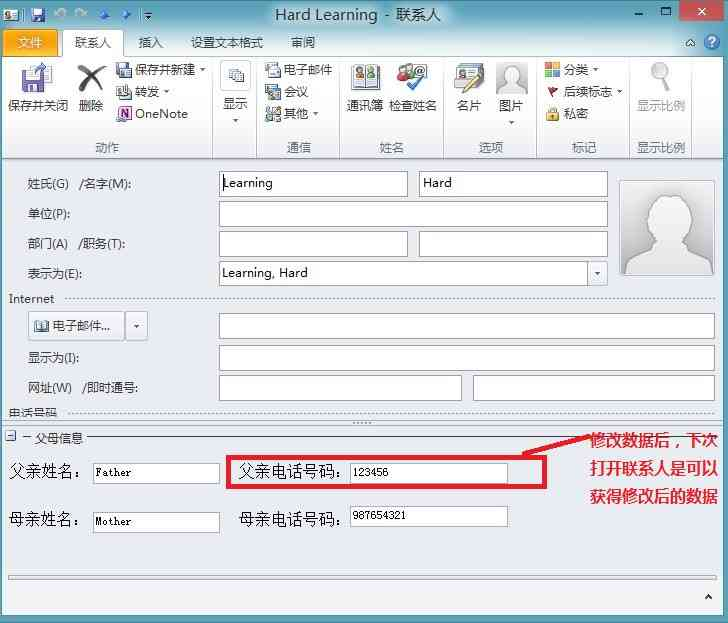
Task: Click the Display As (显示为) input field
Action: pos(467,358)
